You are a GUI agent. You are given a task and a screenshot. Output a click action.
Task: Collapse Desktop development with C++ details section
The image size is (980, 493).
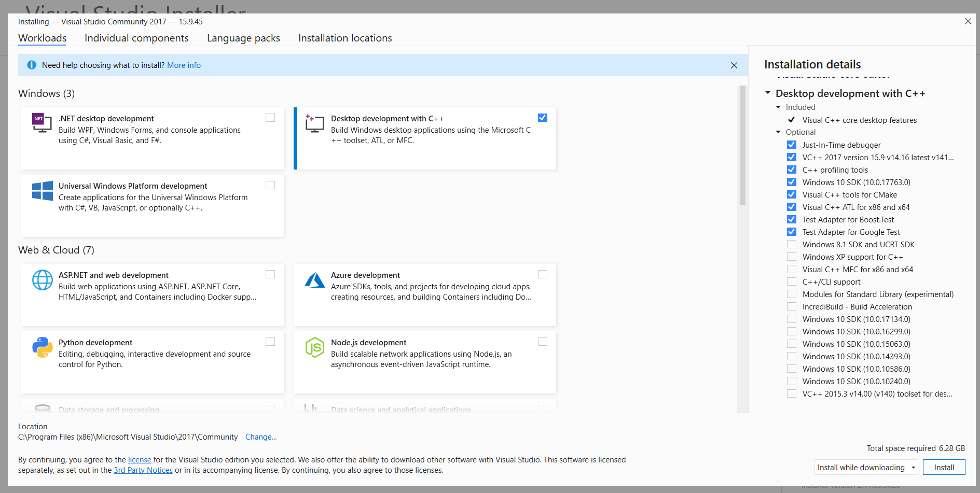[768, 93]
